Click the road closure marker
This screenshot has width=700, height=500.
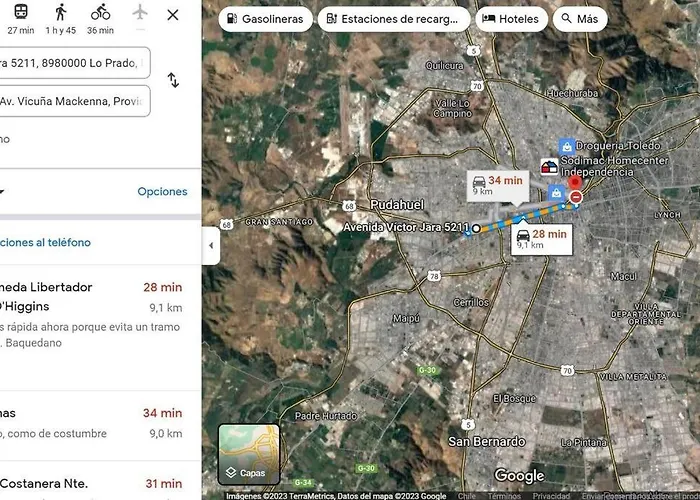click(576, 197)
